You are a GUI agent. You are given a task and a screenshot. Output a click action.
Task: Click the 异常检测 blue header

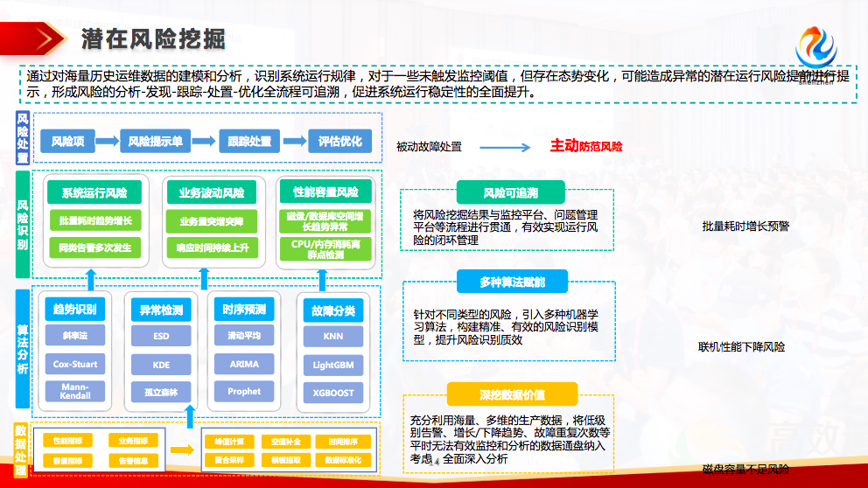tap(161, 310)
